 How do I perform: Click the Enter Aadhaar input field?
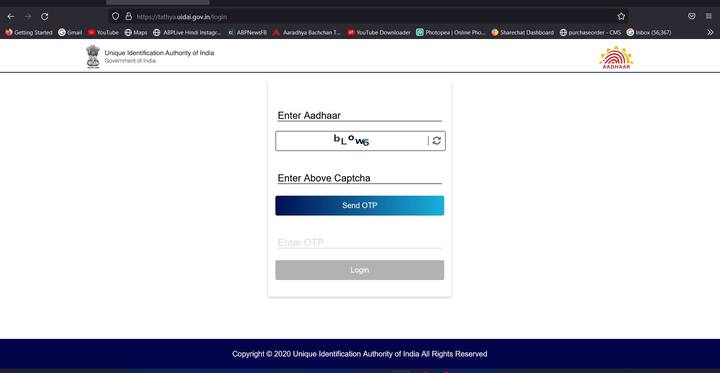click(x=360, y=115)
